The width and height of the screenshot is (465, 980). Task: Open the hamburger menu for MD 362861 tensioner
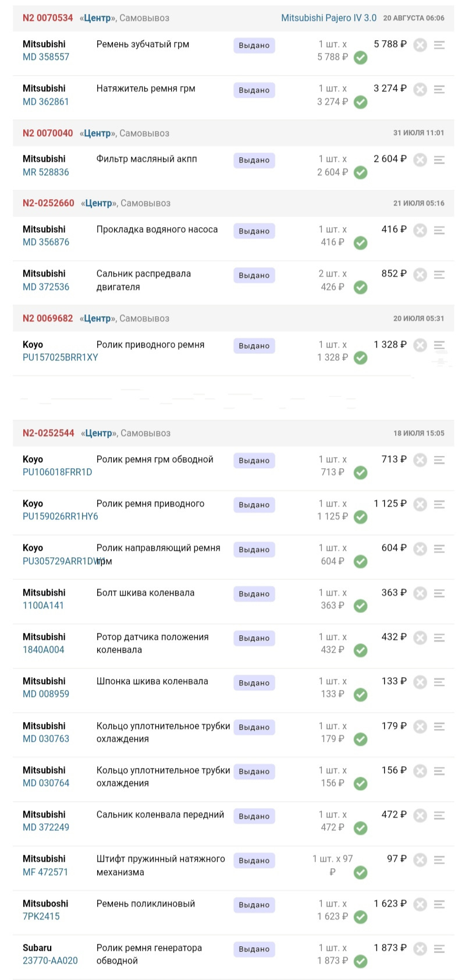[x=439, y=89]
